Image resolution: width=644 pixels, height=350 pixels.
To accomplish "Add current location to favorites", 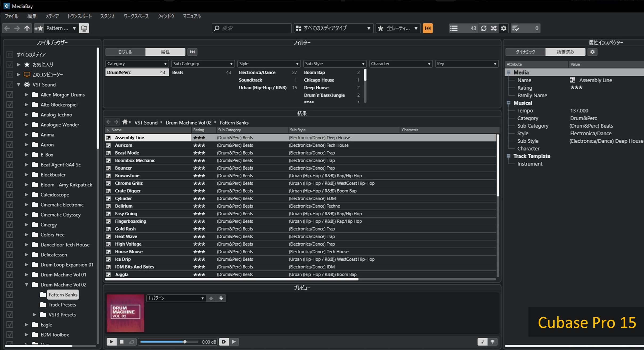I will tap(39, 28).
